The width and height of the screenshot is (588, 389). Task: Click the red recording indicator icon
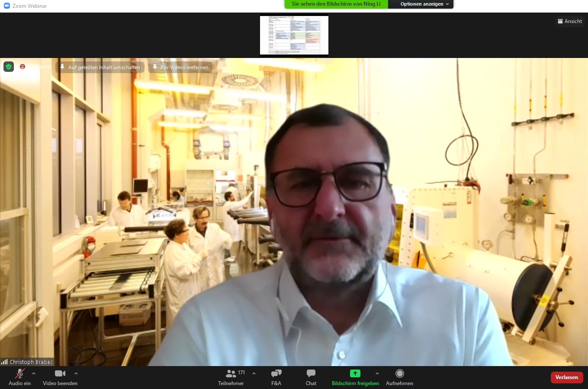(x=22, y=67)
